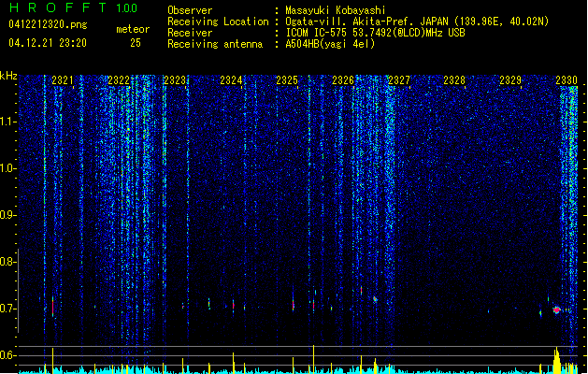This screenshot has width=588, height=374.
Task: Click the HROFFT 1.0.0 title text
Action: point(74,7)
